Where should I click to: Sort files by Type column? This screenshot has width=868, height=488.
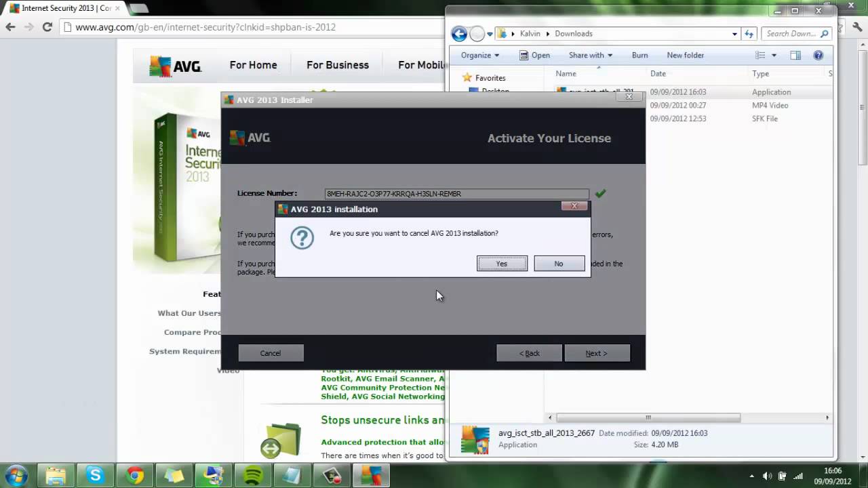coord(760,74)
